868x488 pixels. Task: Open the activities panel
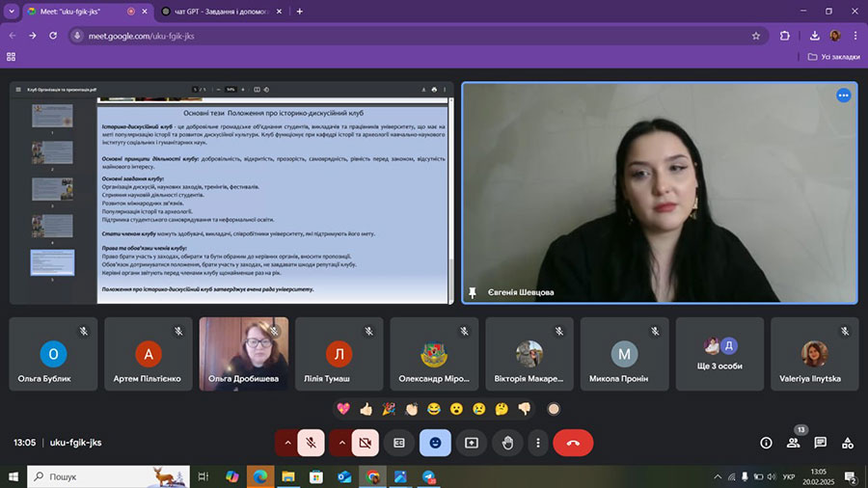[x=848, y=443]
